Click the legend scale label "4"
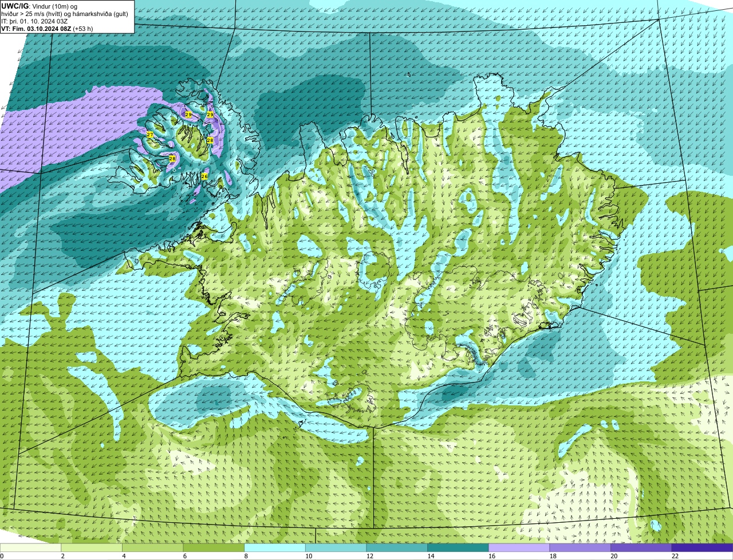Screen dimensions: 733x560 (124, 556)
